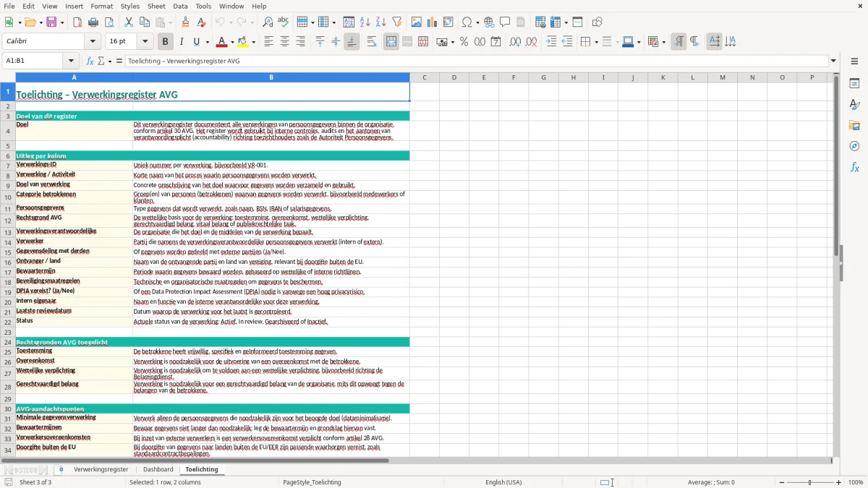Toggle Italic formatting

click(x=181, y=42)
